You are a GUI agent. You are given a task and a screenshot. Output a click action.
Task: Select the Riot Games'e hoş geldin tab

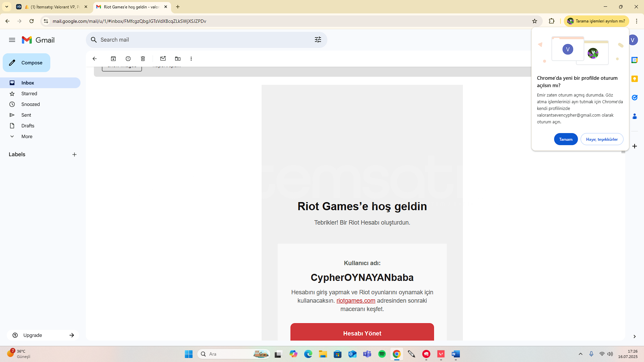[131, 7]
